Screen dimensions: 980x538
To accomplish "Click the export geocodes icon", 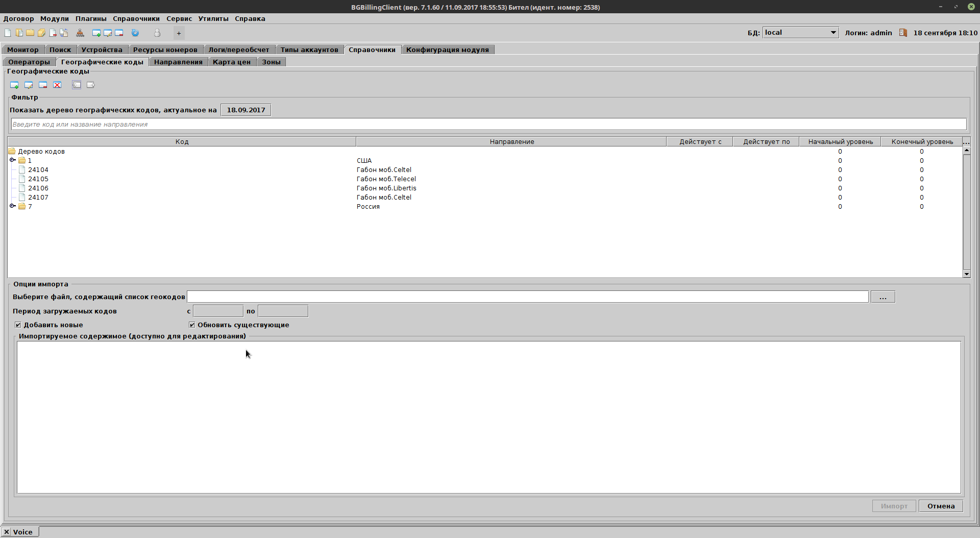I will pos(91,85).
